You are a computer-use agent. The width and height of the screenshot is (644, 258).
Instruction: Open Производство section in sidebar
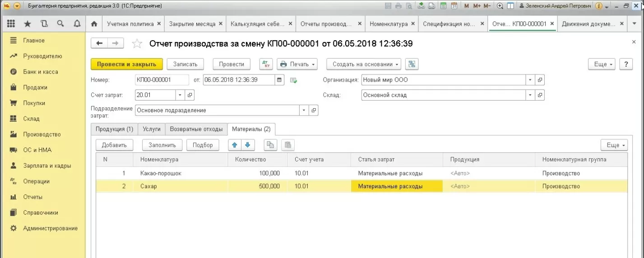(42, 134)
